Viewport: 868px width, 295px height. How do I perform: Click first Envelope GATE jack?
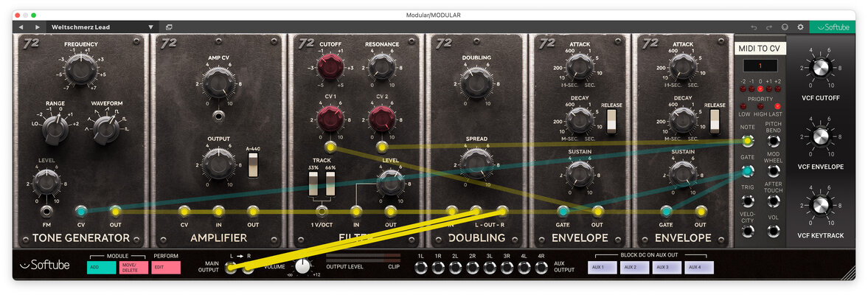[x=563, y=211]
